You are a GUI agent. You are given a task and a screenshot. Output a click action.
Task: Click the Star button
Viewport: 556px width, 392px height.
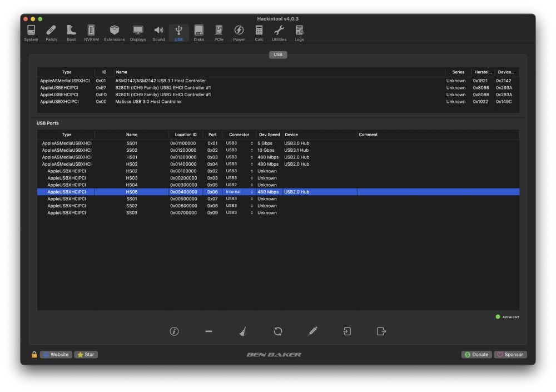(86, 354)
